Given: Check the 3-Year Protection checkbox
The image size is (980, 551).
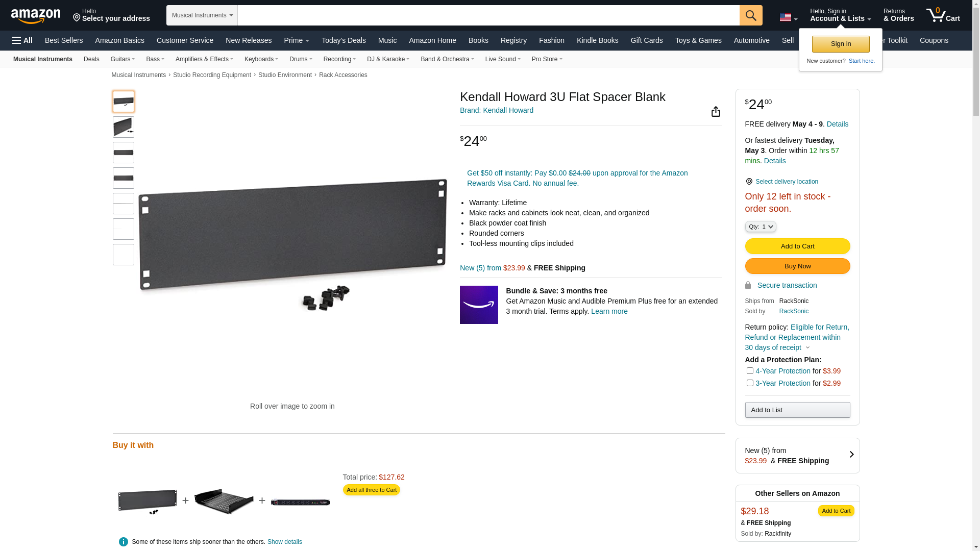Looking at the screenshot, I should click(x=750, y=383).
